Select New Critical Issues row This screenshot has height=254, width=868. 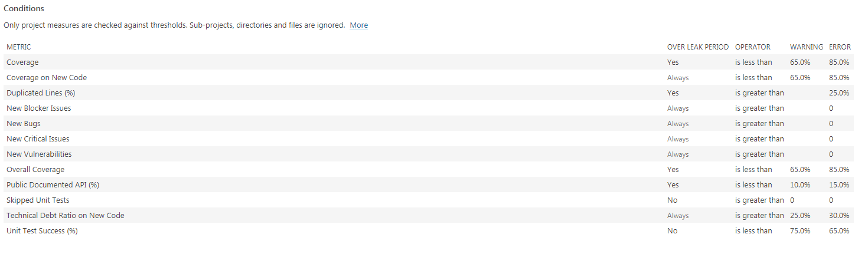[429, 138]
